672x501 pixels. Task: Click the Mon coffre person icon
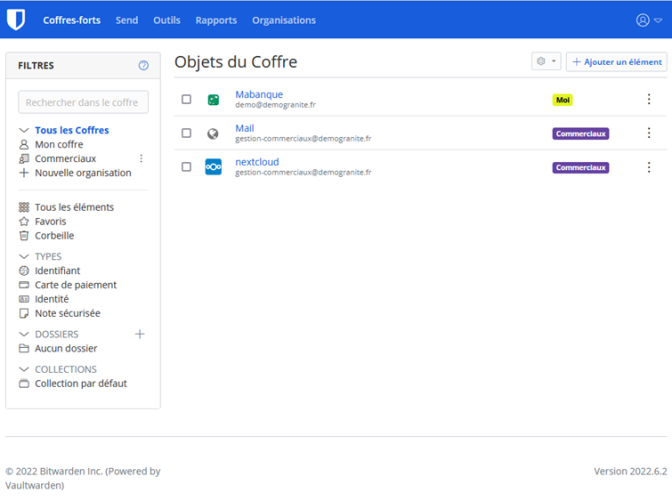[x=24, y=144]
